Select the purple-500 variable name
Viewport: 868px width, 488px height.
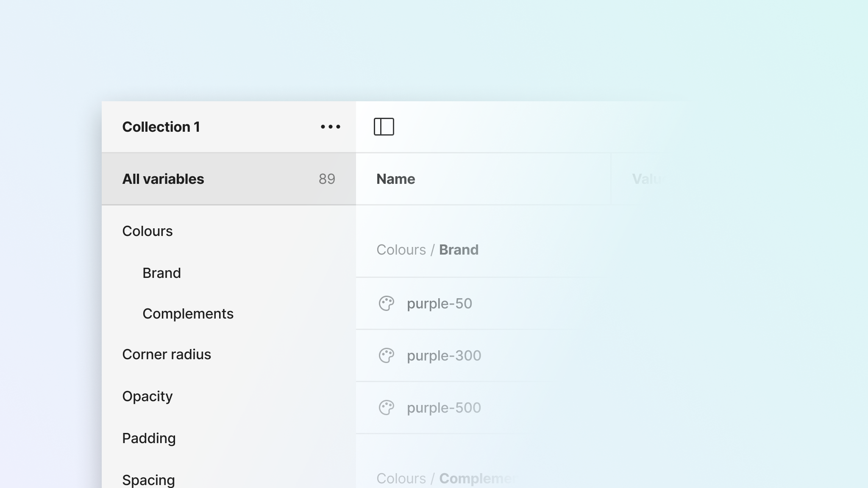(444, 408)
